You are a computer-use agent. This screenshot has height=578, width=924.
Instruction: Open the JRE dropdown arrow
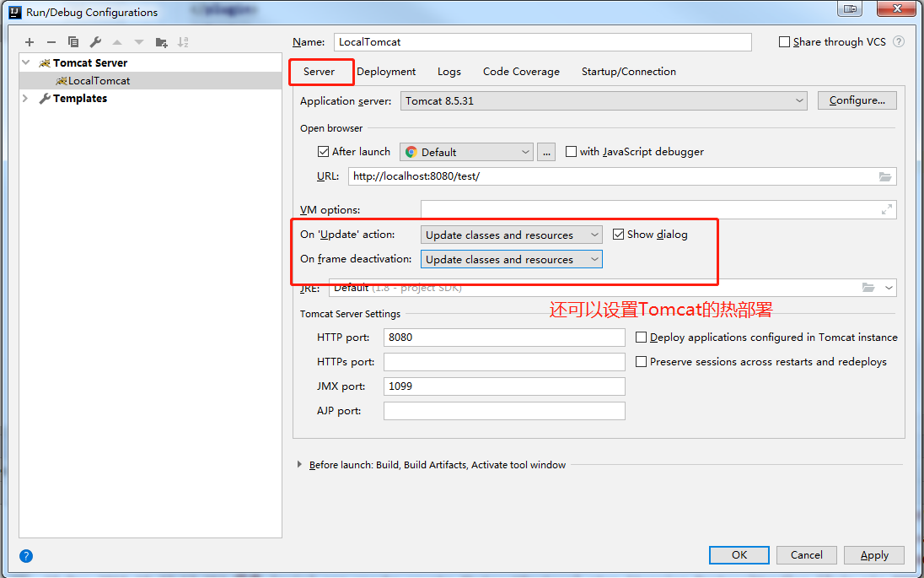889,288
